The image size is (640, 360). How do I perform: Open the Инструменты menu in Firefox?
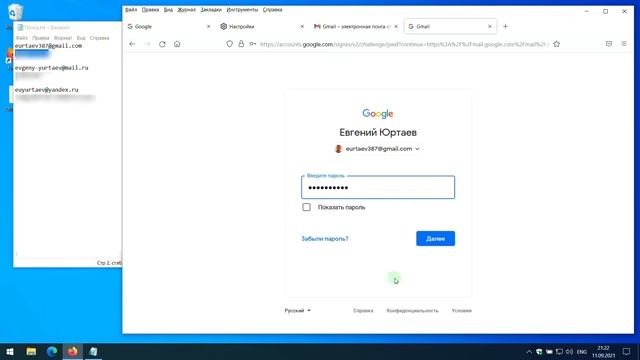(242, 10)
